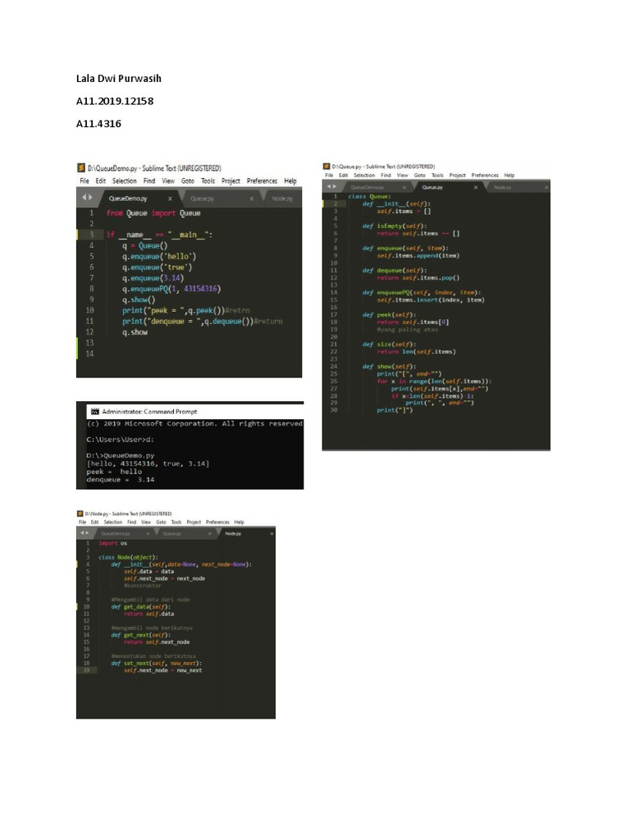Viewport: 630px width, 840px height.
Task: Open View menu in Node.py window
Action: [x=146, y=522]
